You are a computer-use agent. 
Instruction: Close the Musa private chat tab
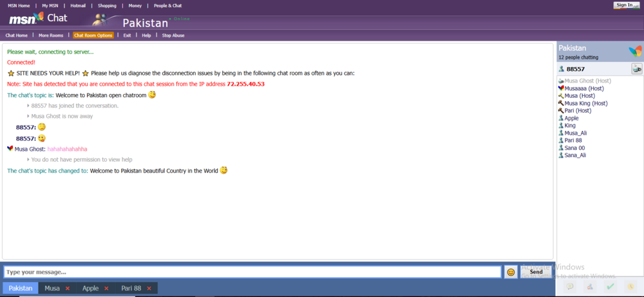(x=68, y=289)
